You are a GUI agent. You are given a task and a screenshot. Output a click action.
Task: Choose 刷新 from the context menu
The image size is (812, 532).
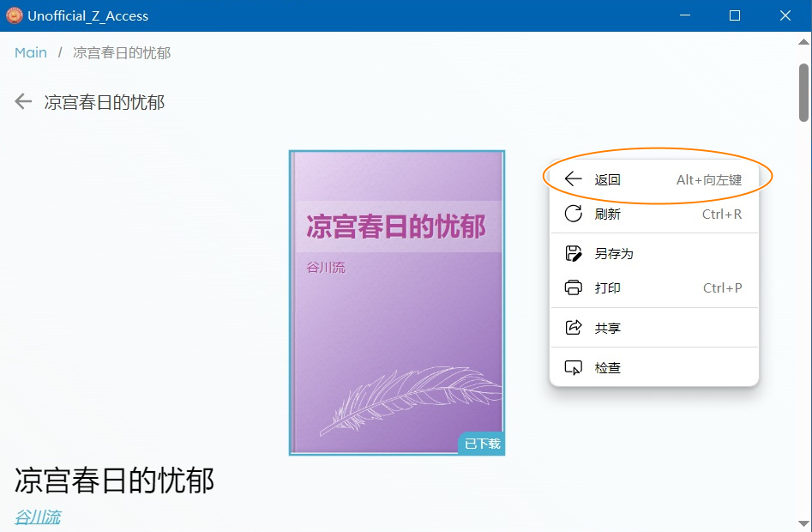(654, 214)
